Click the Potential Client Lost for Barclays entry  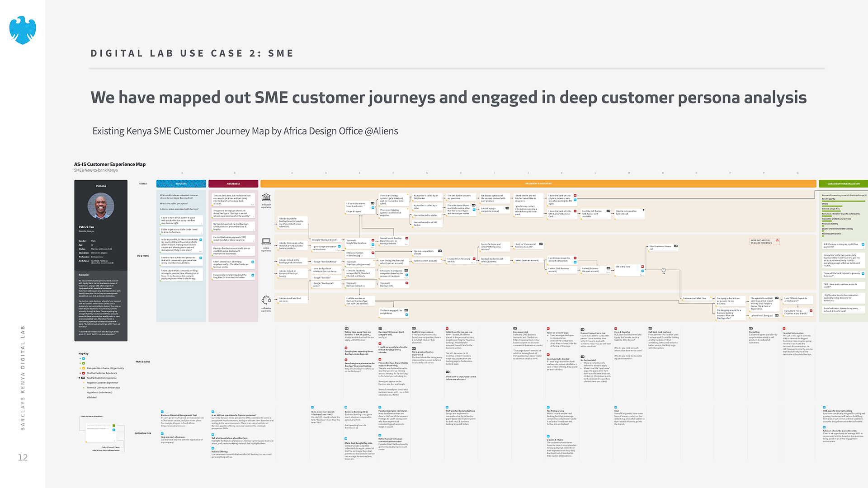point(104,388)
